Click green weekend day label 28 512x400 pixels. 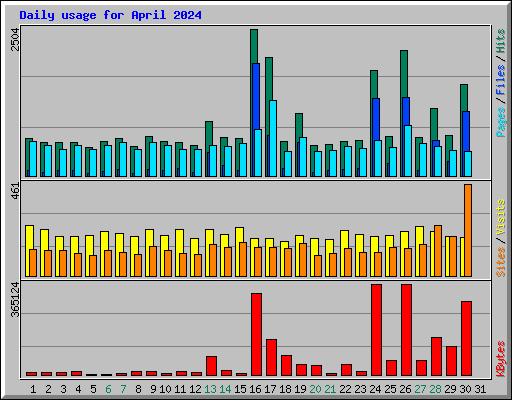click(x=435, y=389)
